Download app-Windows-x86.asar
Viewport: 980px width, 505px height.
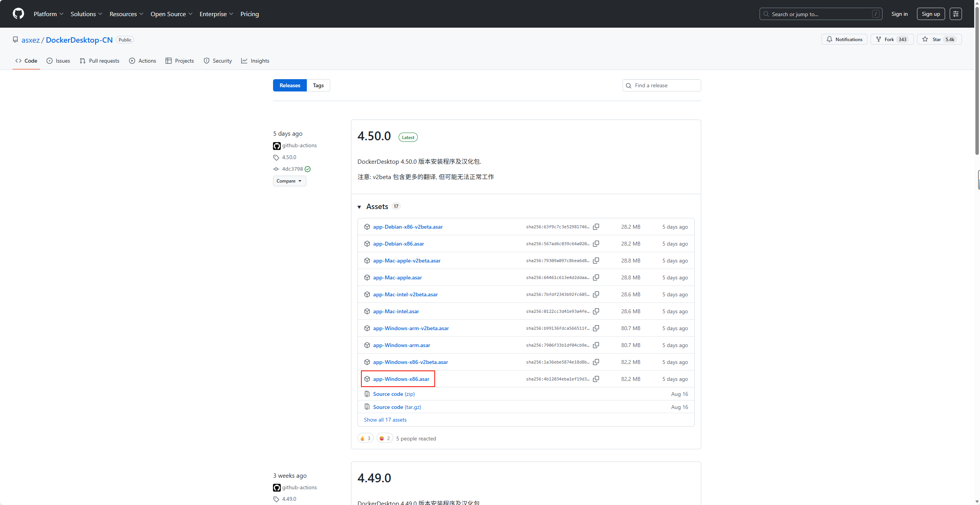pos(401,379)
